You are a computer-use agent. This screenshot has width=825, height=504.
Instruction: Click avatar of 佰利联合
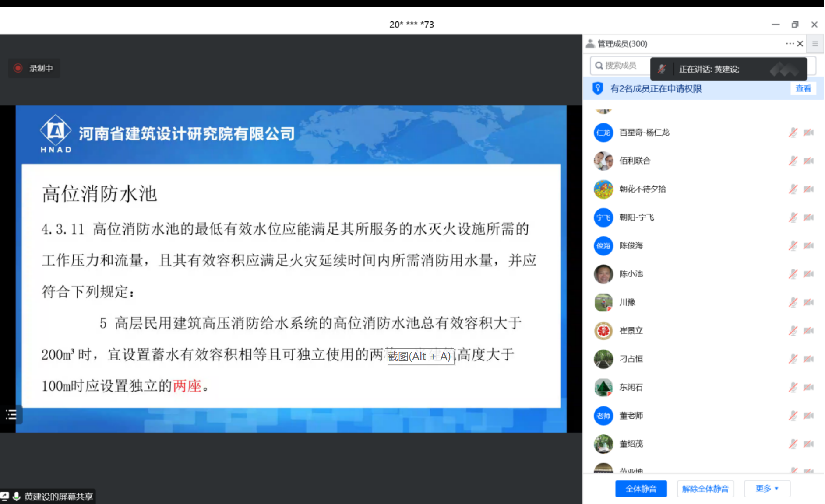tap(603, 161)
